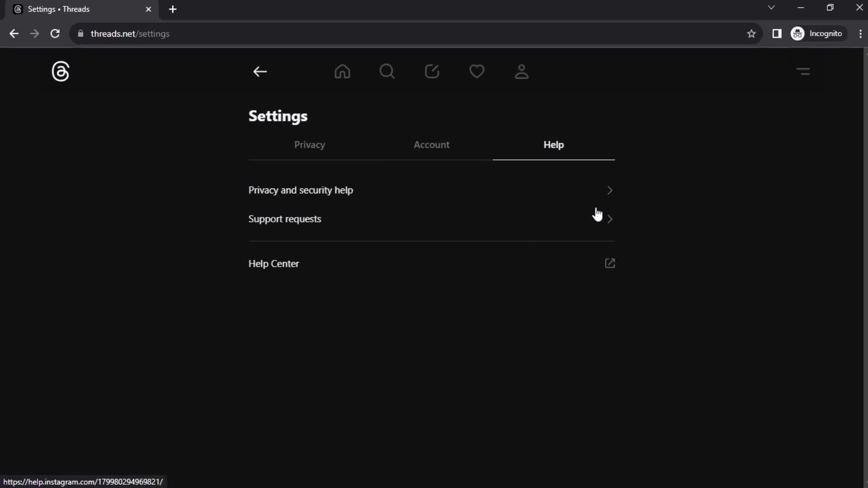Click the incognito profile icon

coord(798,33)
